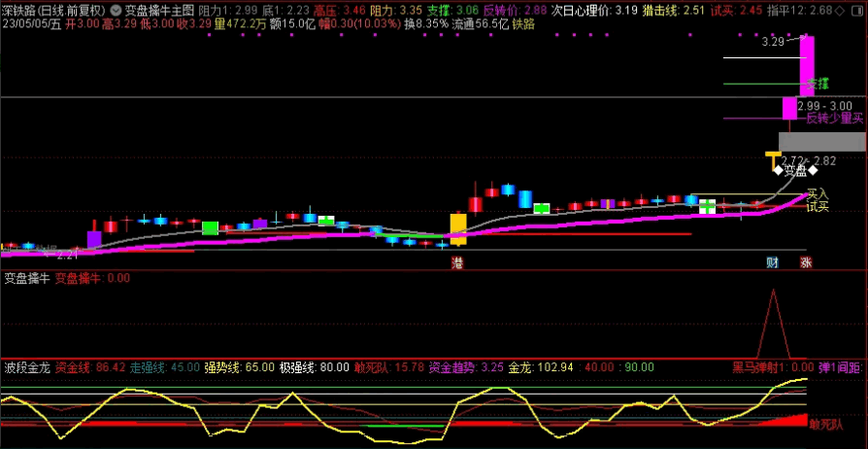Click the 次日心理价: 3.19 label
Viewport: 868px width, 449px height.
coord(594,10)
